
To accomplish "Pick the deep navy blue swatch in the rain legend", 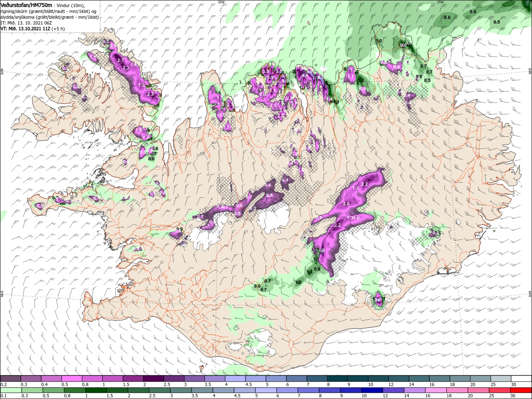I will [372, 390].
